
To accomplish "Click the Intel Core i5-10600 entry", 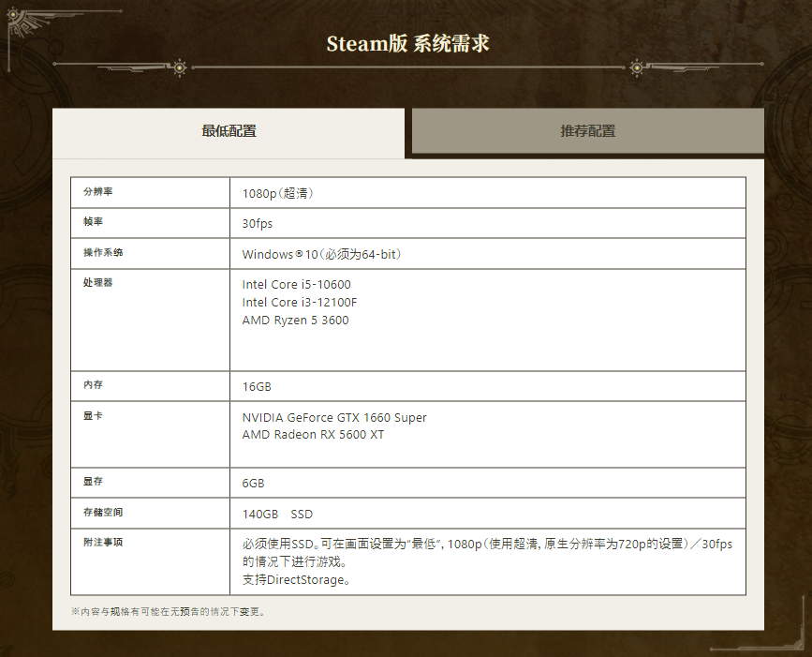I will tap(296, 284).
